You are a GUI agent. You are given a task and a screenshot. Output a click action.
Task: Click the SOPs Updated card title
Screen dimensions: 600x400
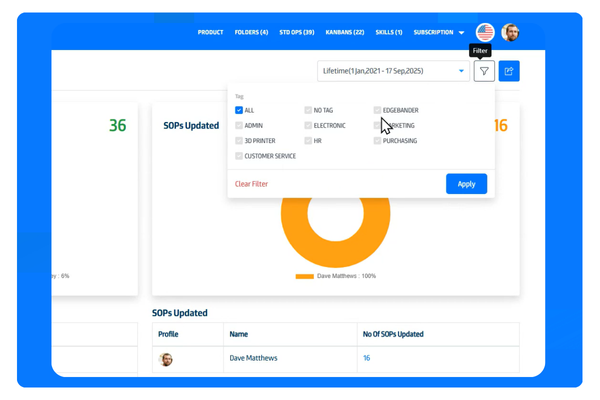[x=191, y=126]
